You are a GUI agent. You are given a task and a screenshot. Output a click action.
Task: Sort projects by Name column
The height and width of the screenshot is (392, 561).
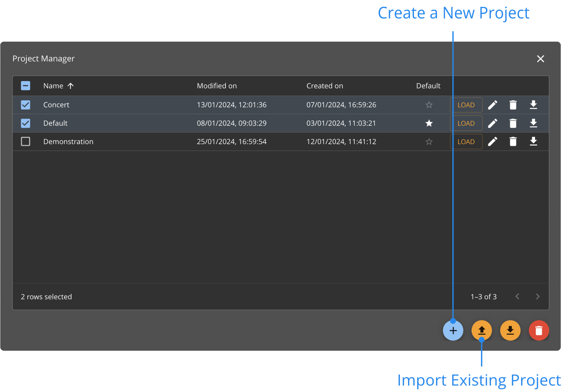[x=53, y=86]
